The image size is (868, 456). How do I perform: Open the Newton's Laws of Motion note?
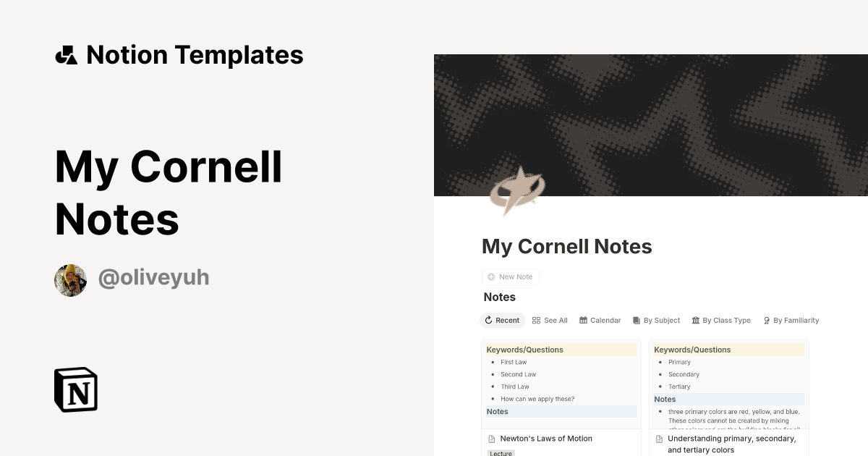(546, 438)
